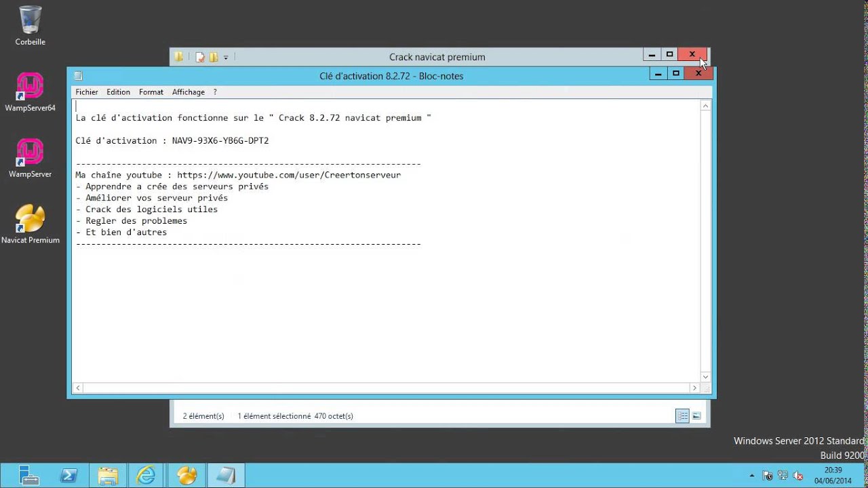Image resolution: width=868 pixels, height=488 pixels.
Task: Click the line 'Et bien d'autres'
Action: click(121, 232)
